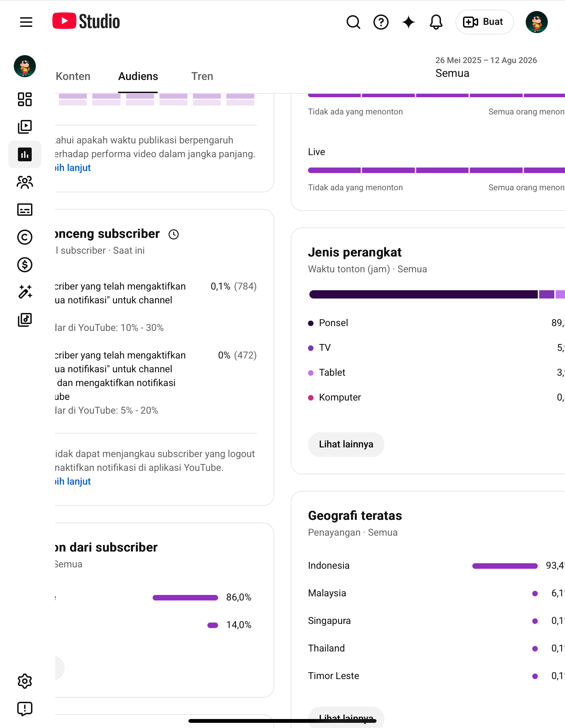
Task: Open Settings gear in sidebar
Action: coord(25,681)
